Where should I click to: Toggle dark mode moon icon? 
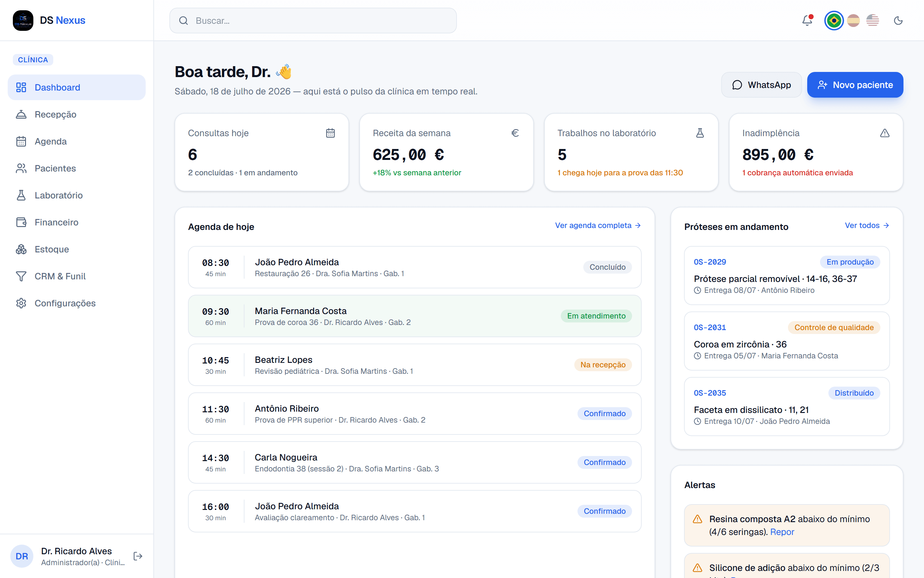tap(898, 20)
